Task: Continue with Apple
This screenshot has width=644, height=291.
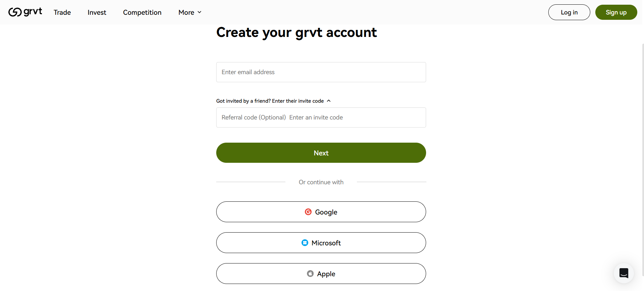Action: tap(321, 274)
